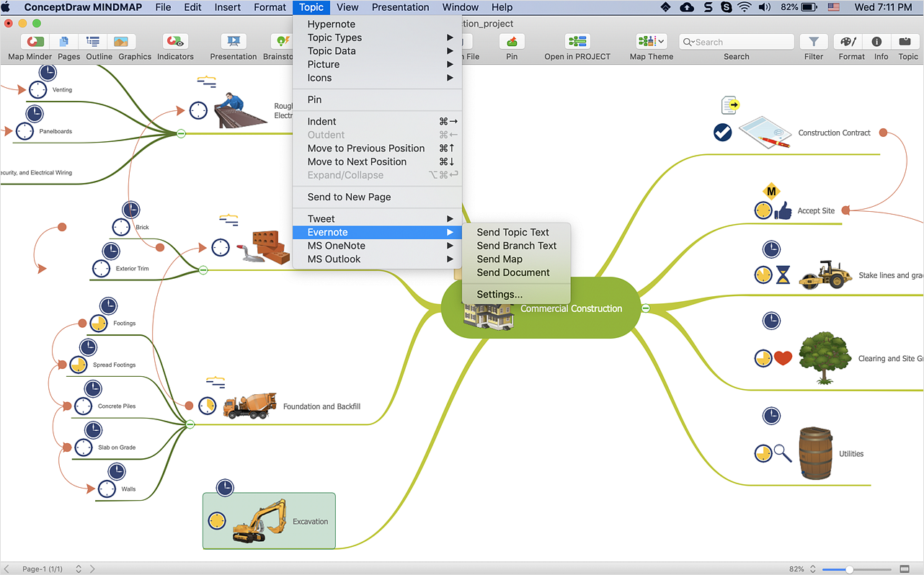Image resolution: width=924 pixels, height=575 pixels.
Task: Collapse the Commercial Construction right branches
Action: (646, 308)
